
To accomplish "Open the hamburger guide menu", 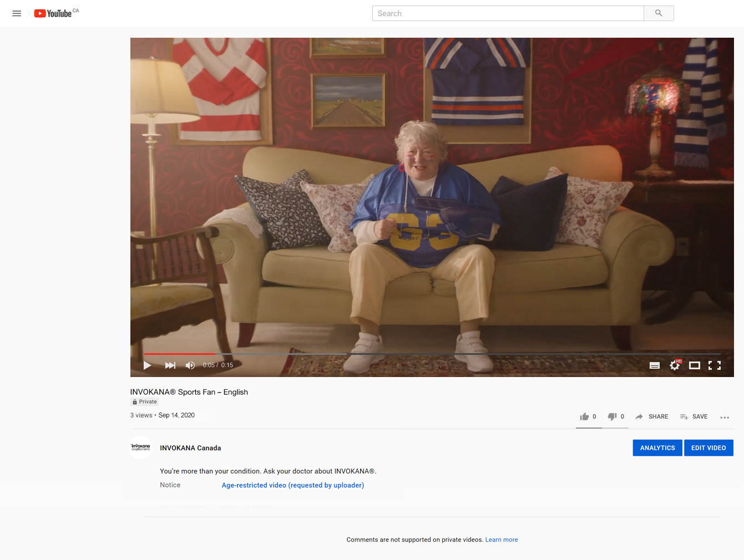I will [17, 13].
